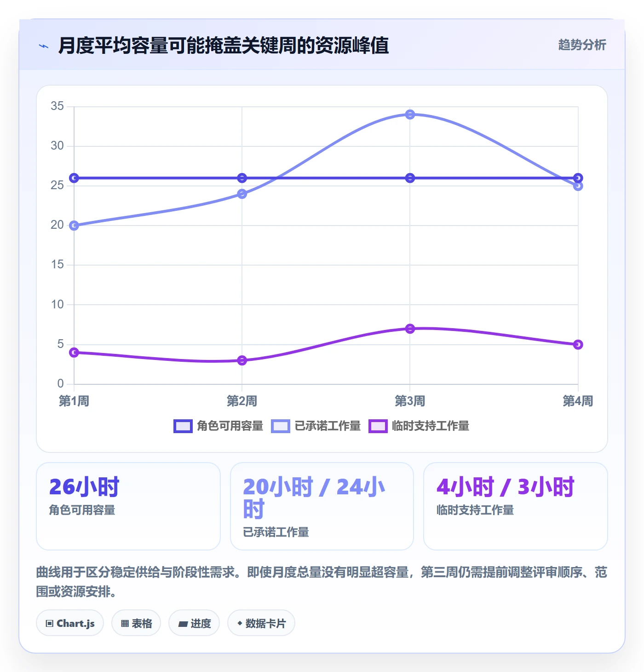Image resolution: width=644 pixels, height=672 pixels.
Task: Toggle the 临时支持工作量 legend swatch
Action: [x=378, y=426]
